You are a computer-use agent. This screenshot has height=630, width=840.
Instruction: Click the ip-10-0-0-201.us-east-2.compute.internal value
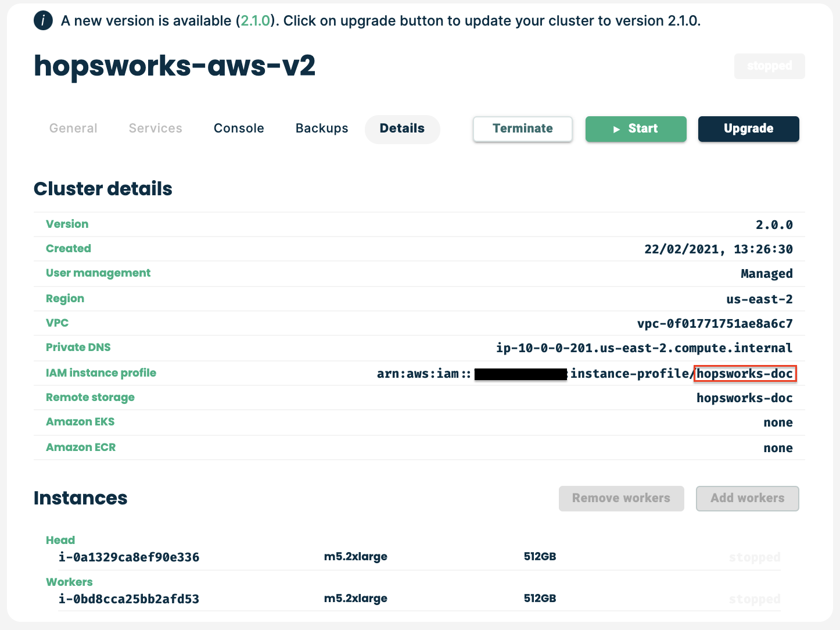[x=644, y=348]
